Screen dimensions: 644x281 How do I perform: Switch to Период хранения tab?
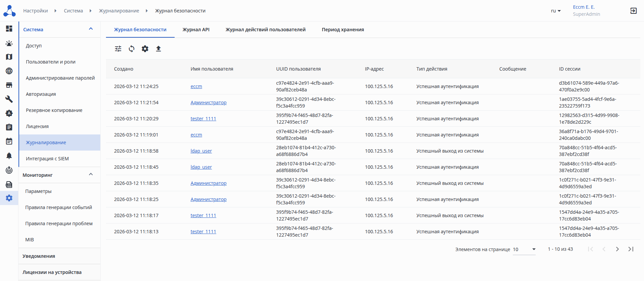[343, 30]
